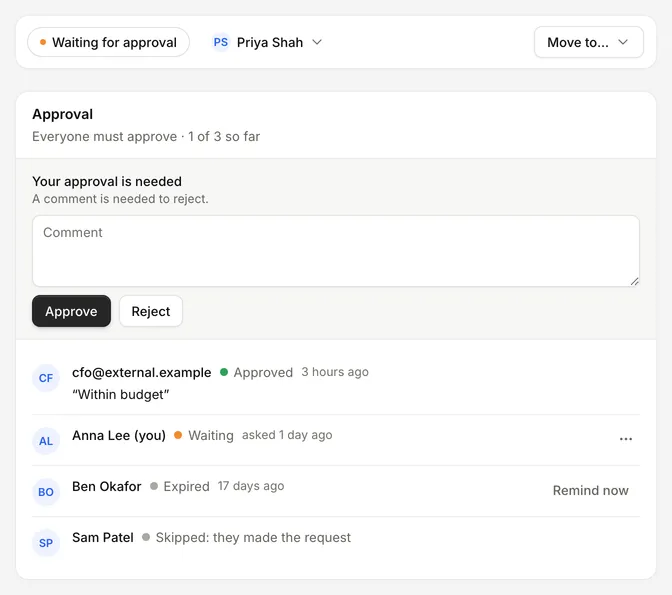This screenshot has height=595, width=672.
Task: Click the Ben Okafor name
Action: coord(107,487)
